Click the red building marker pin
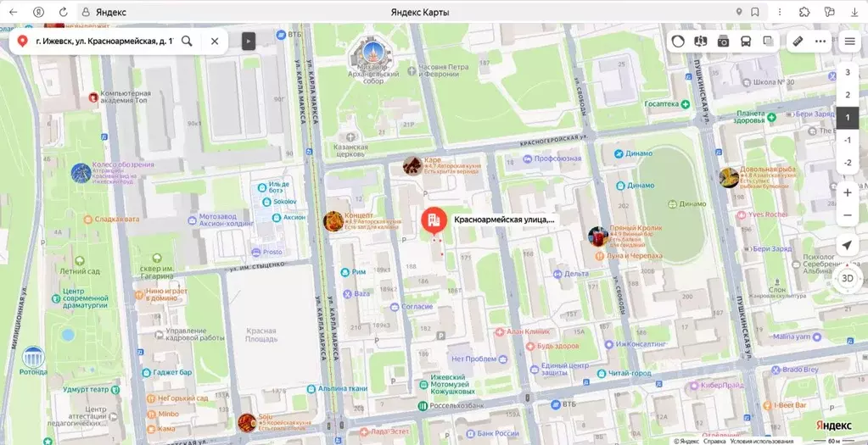Viewport: 868px width, 445px height. (434, 222)
